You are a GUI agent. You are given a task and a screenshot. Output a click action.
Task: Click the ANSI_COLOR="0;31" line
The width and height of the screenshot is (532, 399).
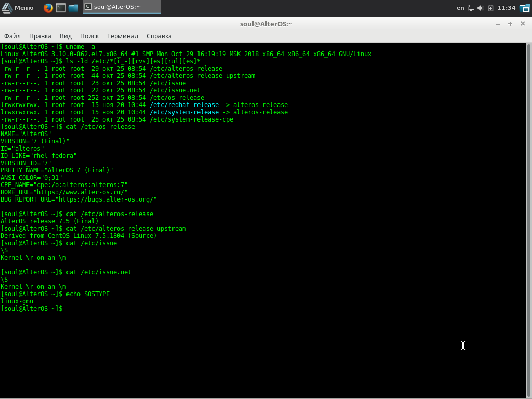[x=31, y=178]
